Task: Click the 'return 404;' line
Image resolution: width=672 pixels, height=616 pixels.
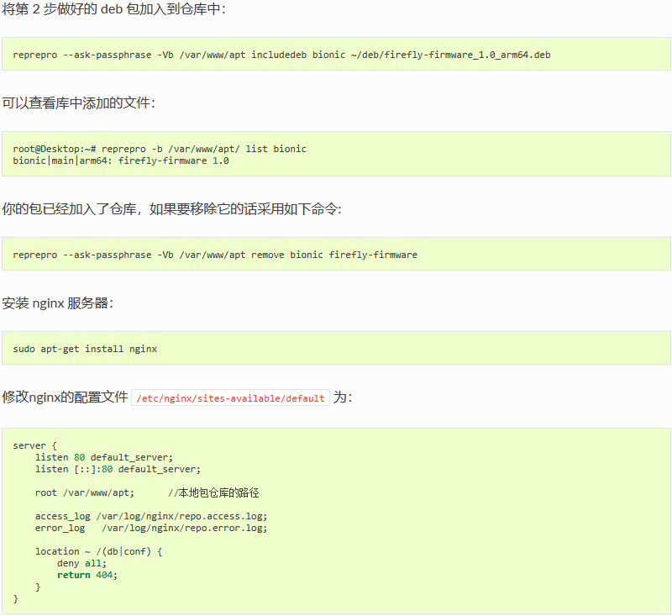Action: point(87,575)
